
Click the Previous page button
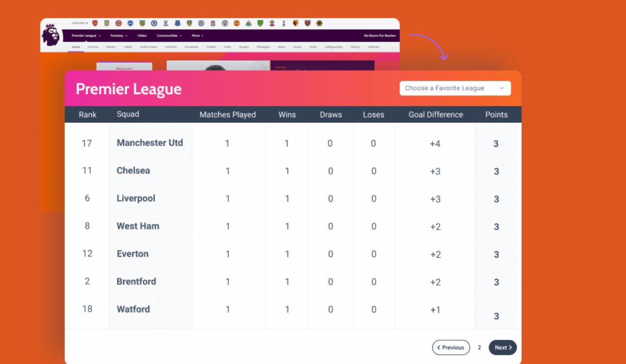click(451, 347)
